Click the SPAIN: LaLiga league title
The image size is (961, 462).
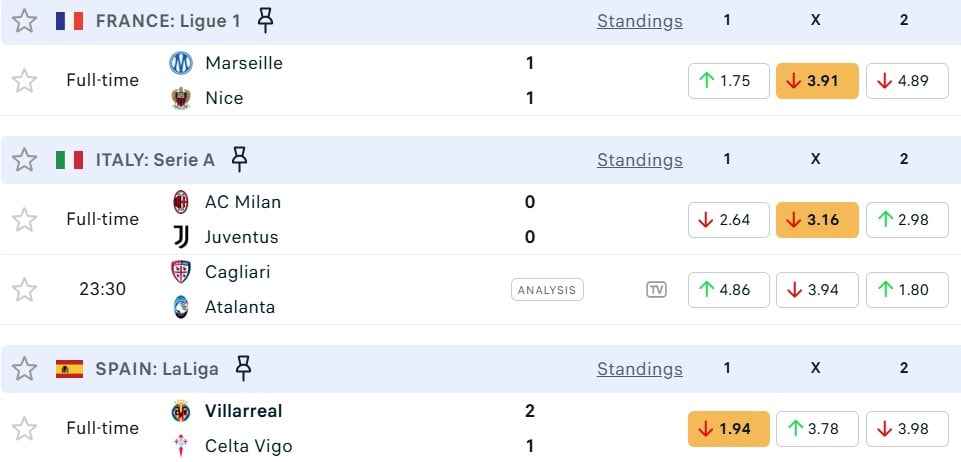pyautogui.click(x=157, y=369)
